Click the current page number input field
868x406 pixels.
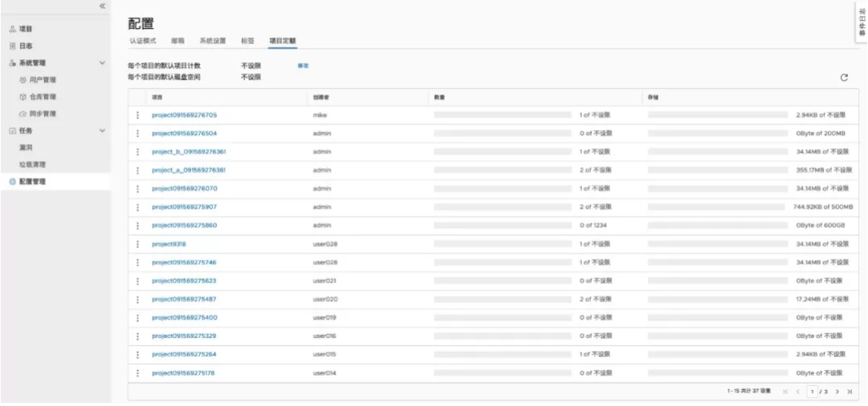(813, 391)
